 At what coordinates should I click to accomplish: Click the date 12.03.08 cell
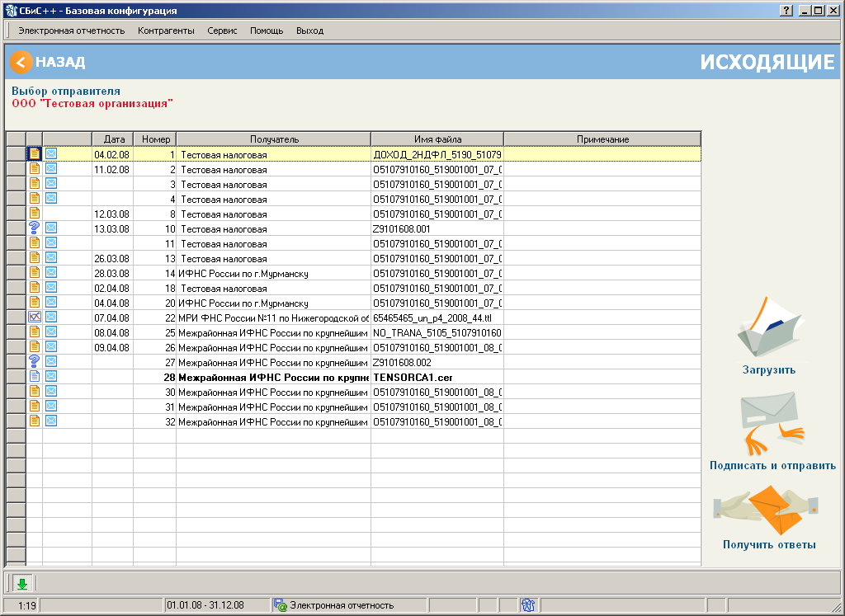[112, 214]
